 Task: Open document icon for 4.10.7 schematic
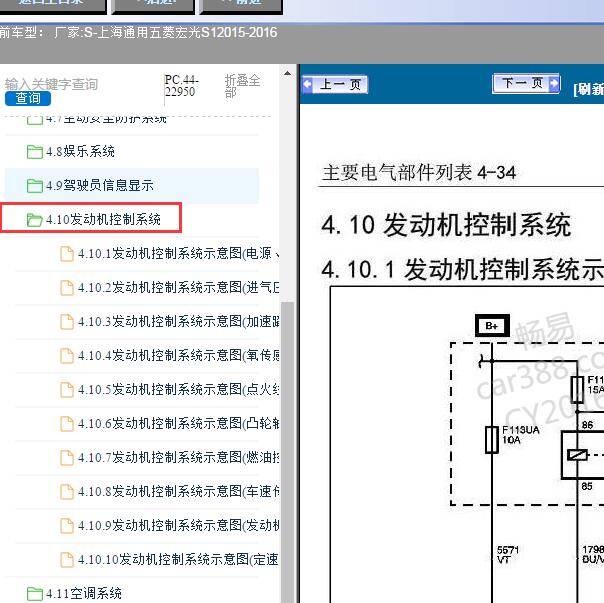(67, 458)
